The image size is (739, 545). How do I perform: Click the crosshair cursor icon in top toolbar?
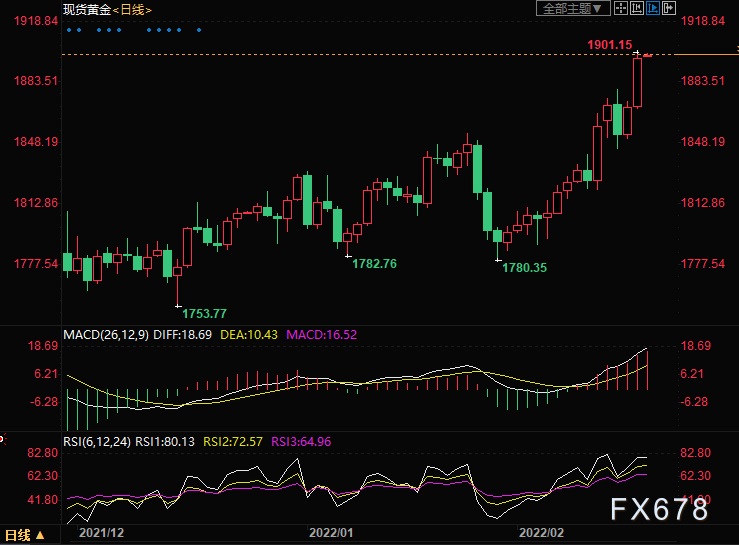click(621, 9)
